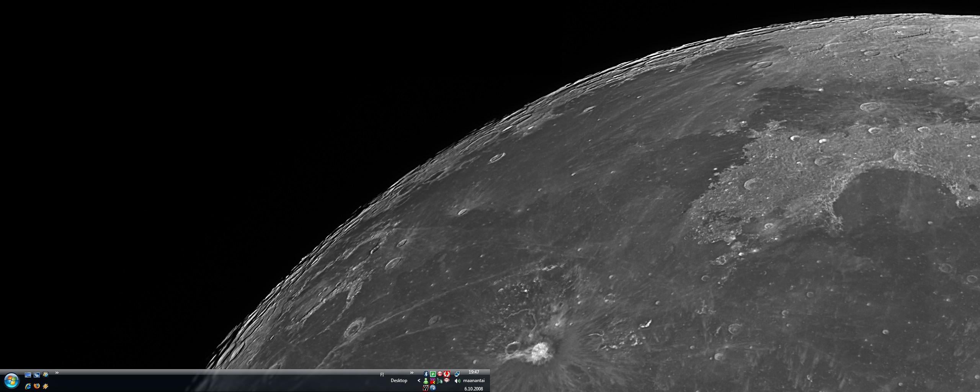This screenshot has height=392, width=980.
Task: Click the network connection tray icon
Action: point(457,374)
